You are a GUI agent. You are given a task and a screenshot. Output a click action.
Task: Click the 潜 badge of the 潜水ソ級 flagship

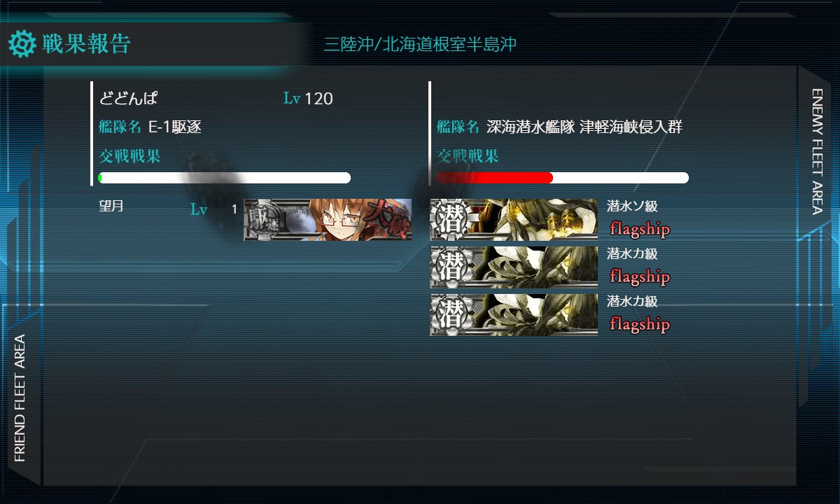pos(450,219)
